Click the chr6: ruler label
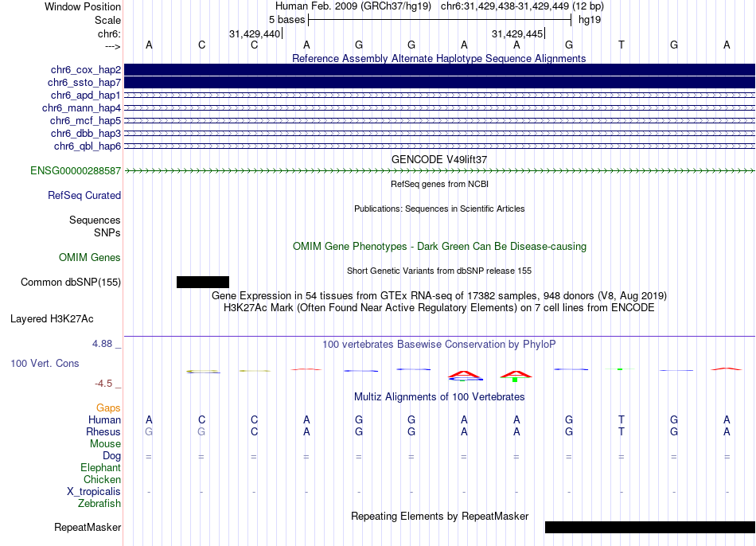Image resolution: width=756 pixels, height=546 pixels. coord(110,33)
